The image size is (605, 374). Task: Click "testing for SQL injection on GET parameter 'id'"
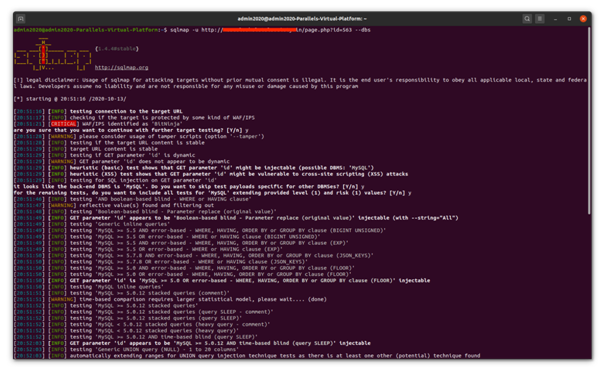(x=144, y=180)
